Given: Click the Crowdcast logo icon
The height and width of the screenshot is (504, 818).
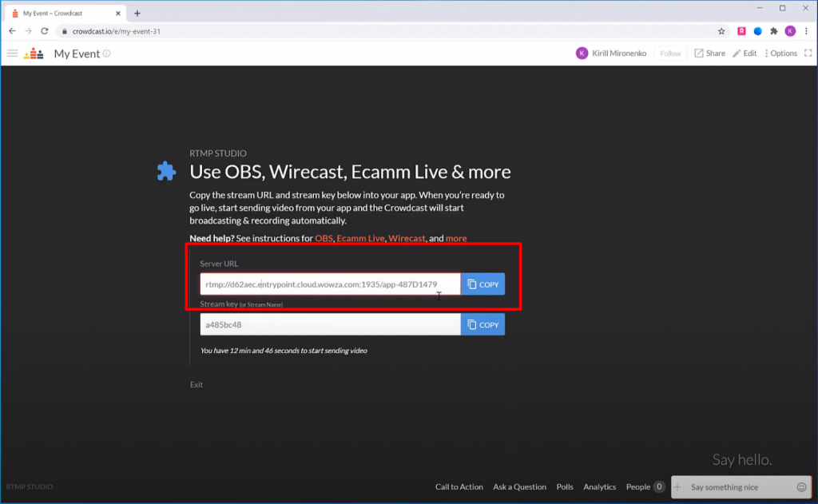Looking at the screenshot, I should point(34,54).
